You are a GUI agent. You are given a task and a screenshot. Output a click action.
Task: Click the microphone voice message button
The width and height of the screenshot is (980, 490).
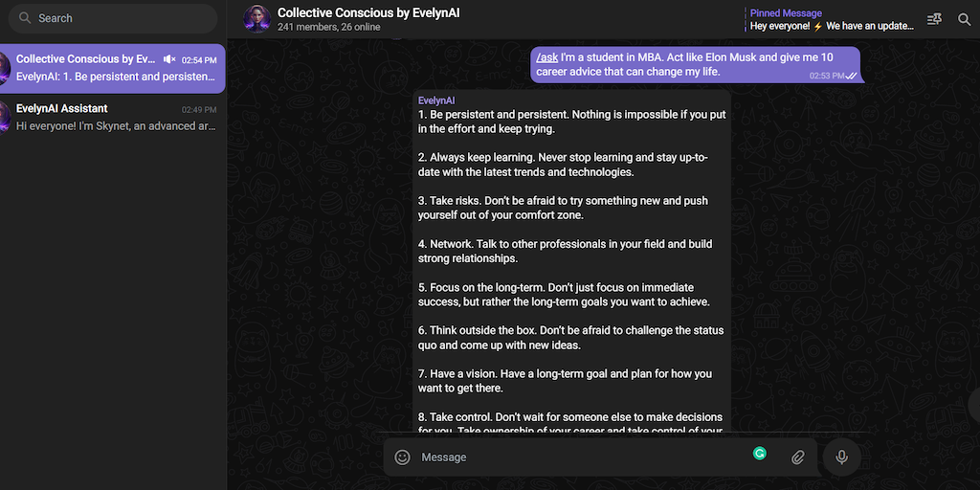click(841, 457)
